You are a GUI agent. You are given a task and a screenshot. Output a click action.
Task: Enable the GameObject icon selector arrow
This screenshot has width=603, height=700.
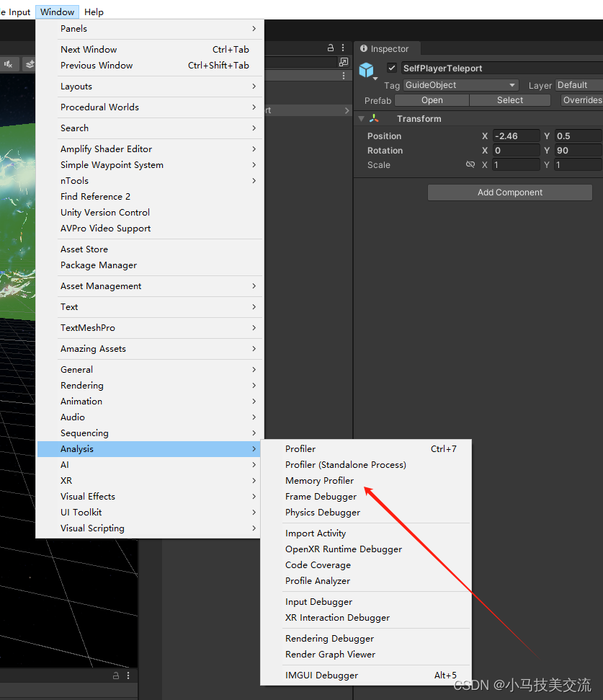coord(374,78)
